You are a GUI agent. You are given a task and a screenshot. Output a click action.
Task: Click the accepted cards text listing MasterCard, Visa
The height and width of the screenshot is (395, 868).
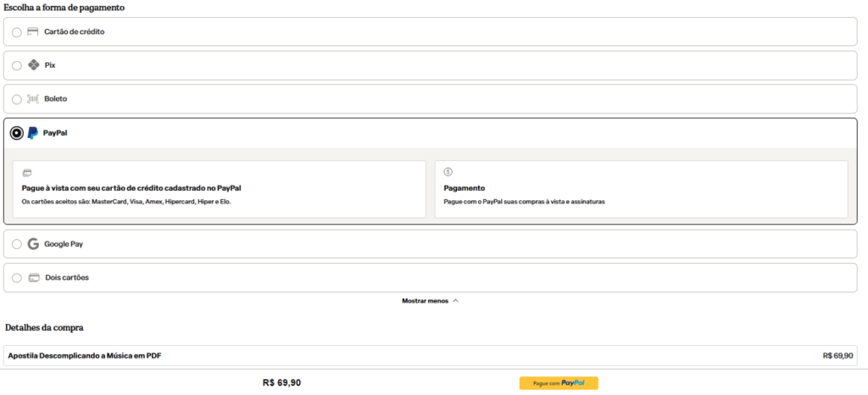coord(126,202)
